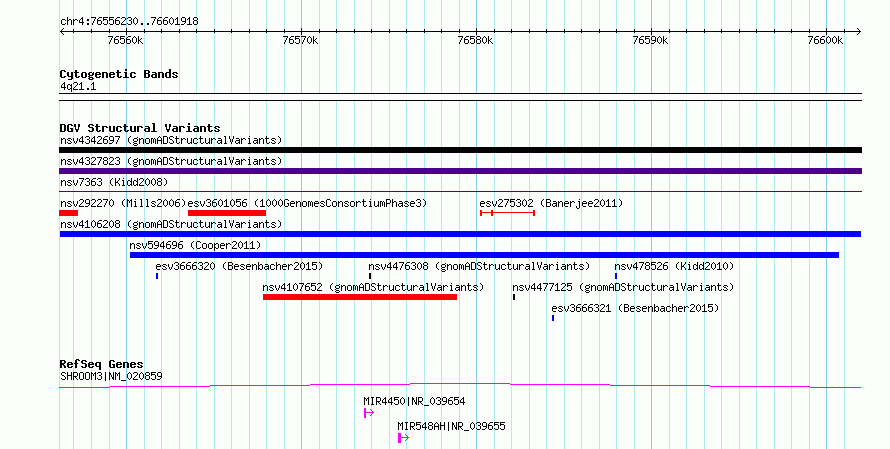Click the MIR548AH|NR_039655 gene label
The image size is (890, 449).
coord(451,426)
